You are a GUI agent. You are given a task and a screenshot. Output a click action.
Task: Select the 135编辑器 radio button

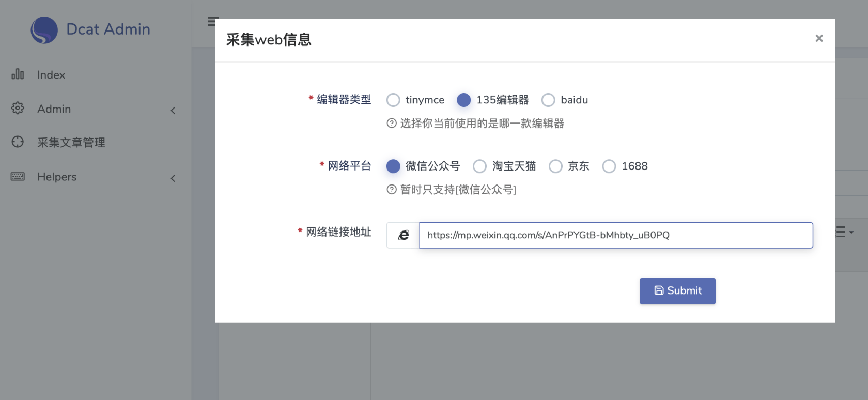tap(464, 100)
